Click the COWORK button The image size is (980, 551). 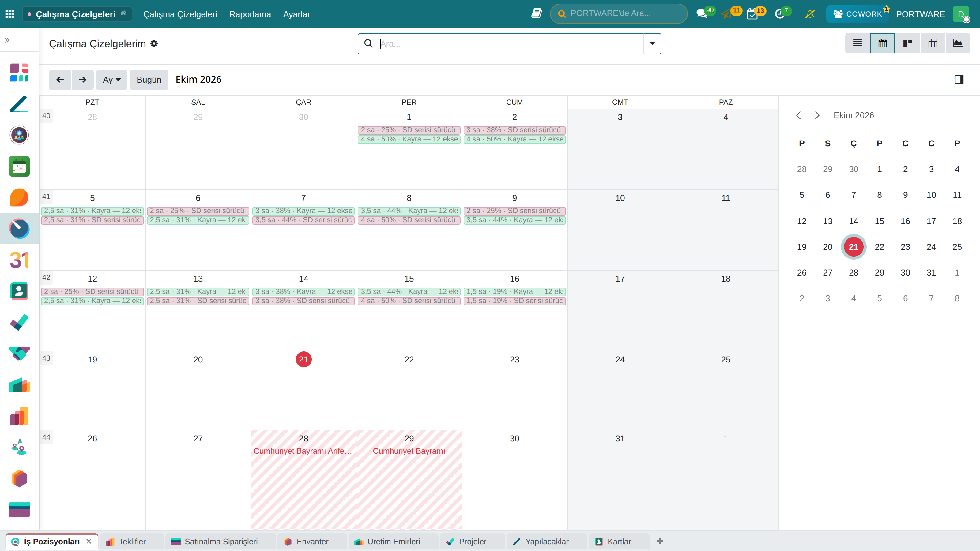[x=858, y=14]
